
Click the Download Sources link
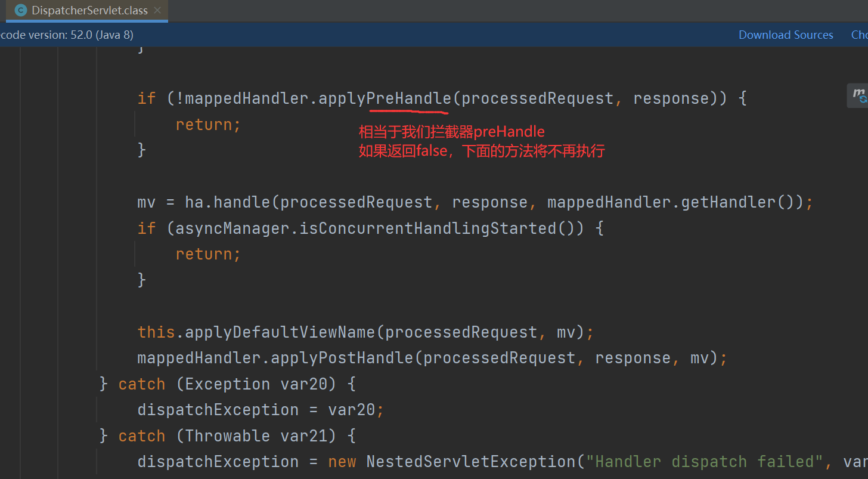786,35
